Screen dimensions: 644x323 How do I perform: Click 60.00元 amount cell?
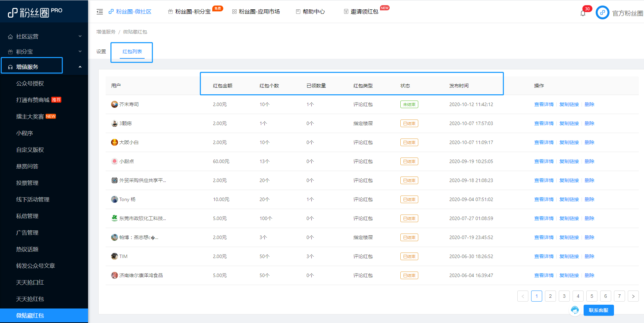click(221, 161)
